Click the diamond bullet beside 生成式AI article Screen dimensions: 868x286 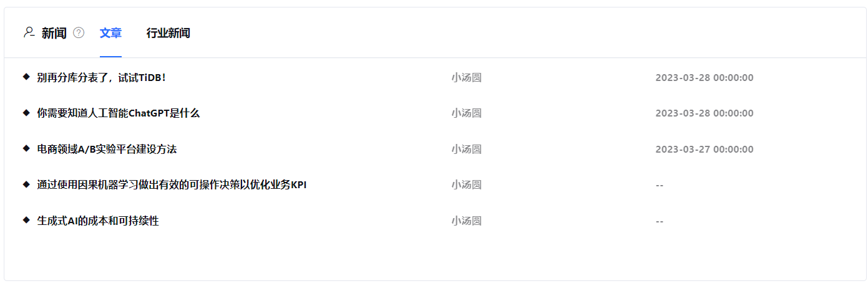click(x=26, y=219)
